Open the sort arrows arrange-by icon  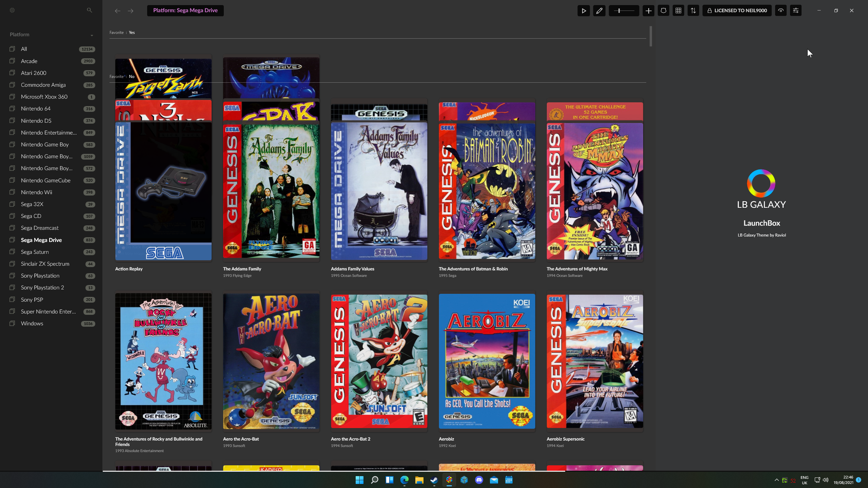coord(693,11)
